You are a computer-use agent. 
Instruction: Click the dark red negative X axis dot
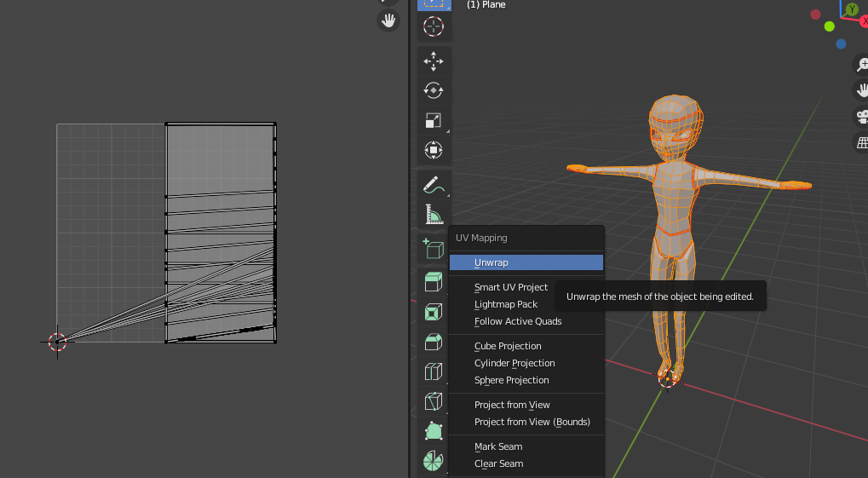coord(815,14)
